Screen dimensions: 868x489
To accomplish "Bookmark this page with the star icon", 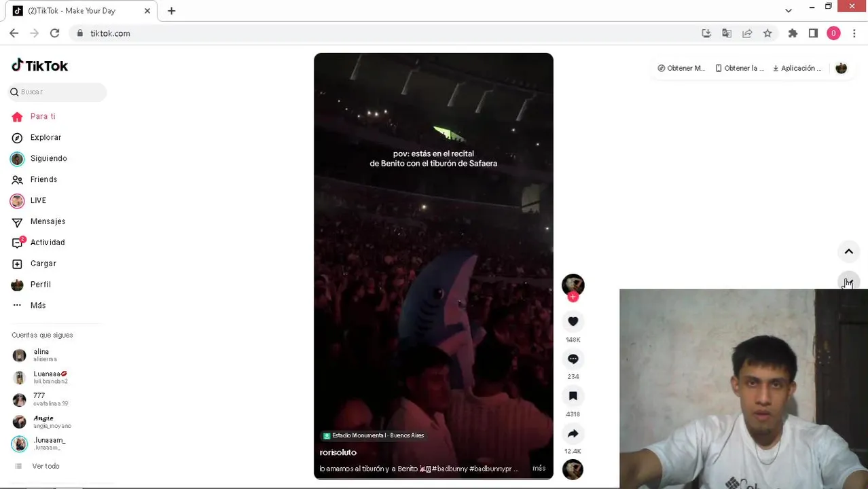I will click(767, 33).
